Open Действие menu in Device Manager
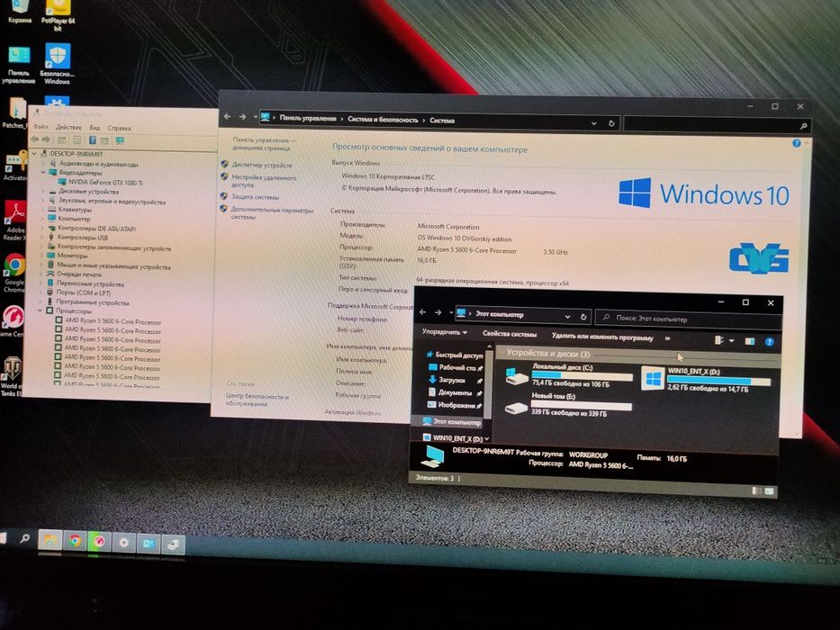Image resolution: width=840 pixels, height=630 pixels. click(x=68, y=127)
